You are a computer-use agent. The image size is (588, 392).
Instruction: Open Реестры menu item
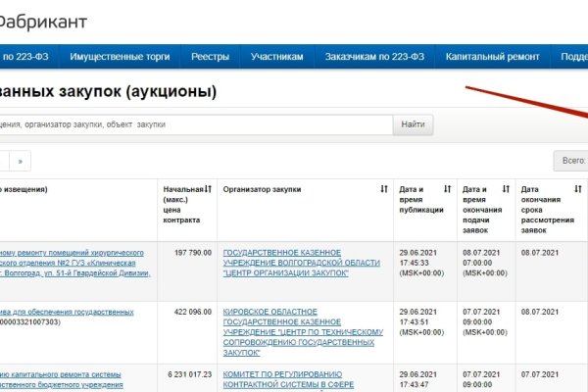tap(211, 57)
